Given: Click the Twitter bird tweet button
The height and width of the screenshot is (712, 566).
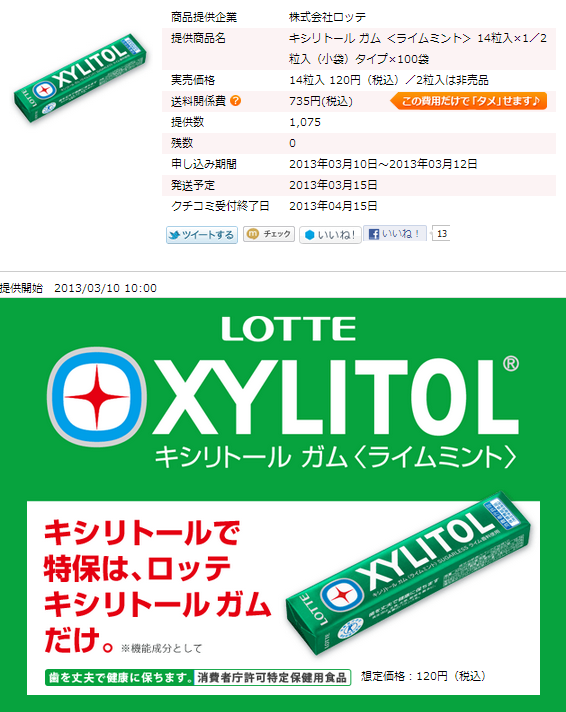Looking at the screenshot, I should 202,235.
